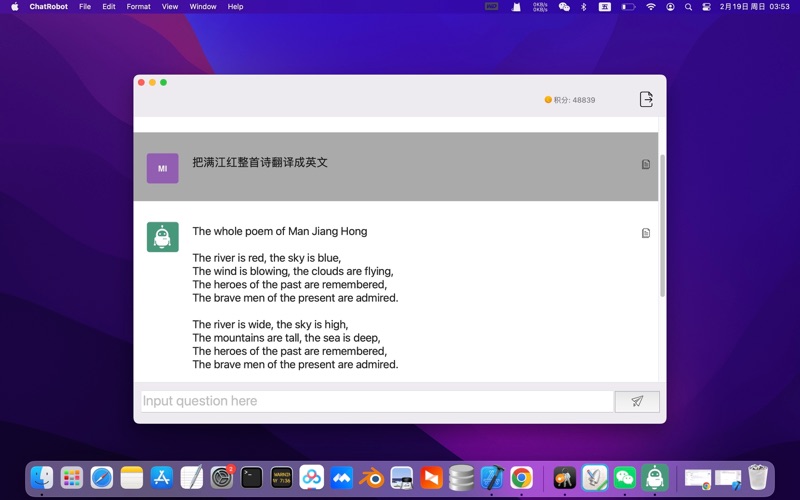Click the line 'The river is red, the sky is blue,'
The height and width of the screenshot is (500, 800).
266,258
